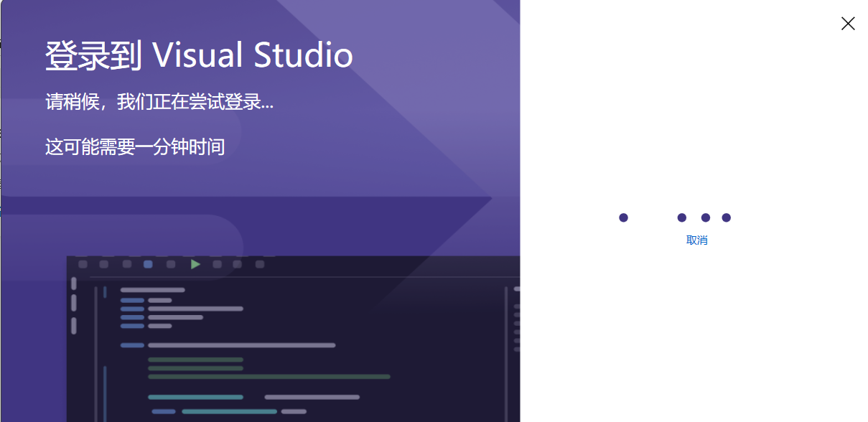Cancel the sign-in via 取消 link
The image size is (868, 422).
coord(696,240)
